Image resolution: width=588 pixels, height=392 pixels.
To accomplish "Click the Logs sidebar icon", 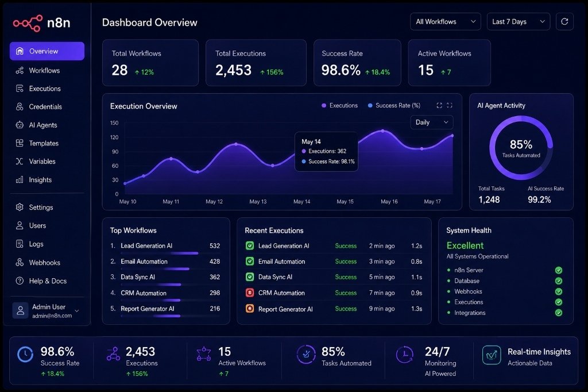I will click(20, 244).
